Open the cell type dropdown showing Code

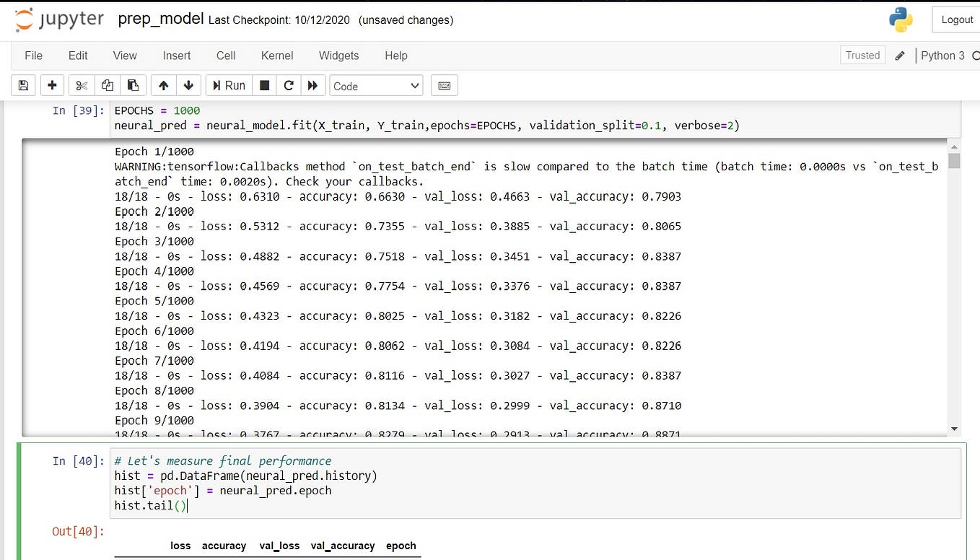coord(375,85)
